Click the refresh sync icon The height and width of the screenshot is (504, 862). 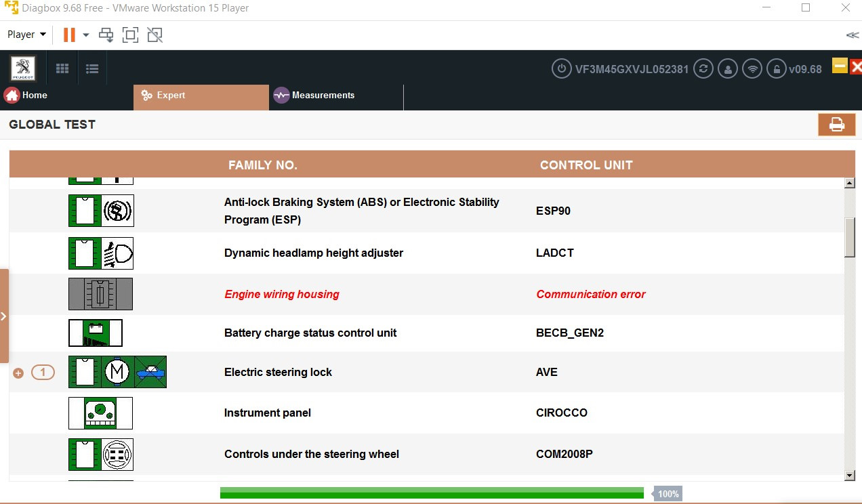tap(703, 68)
